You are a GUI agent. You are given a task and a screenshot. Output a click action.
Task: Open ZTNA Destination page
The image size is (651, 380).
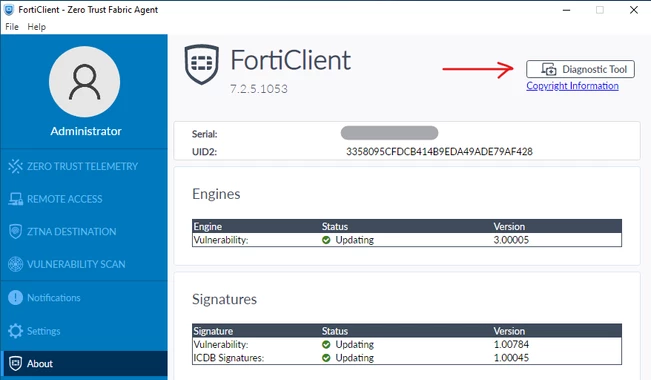click(x=84, y=231)
